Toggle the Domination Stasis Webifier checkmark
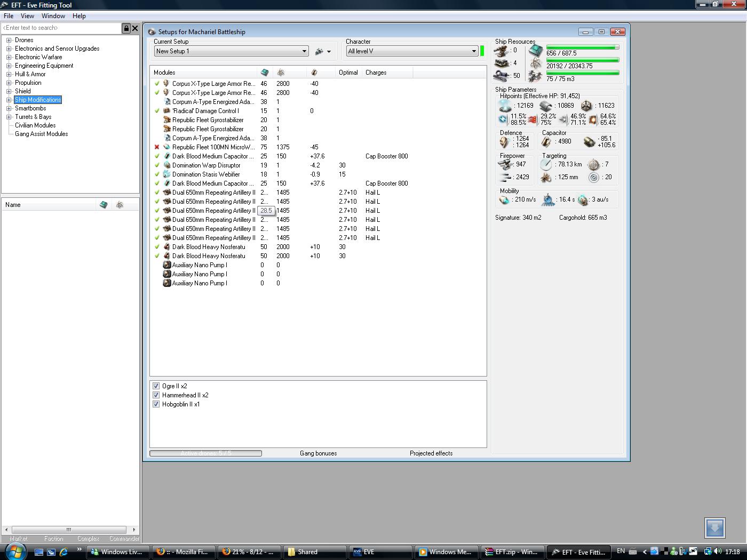This screenshot has height=560, width=747. pyautogui.click(x=157, y=174)
